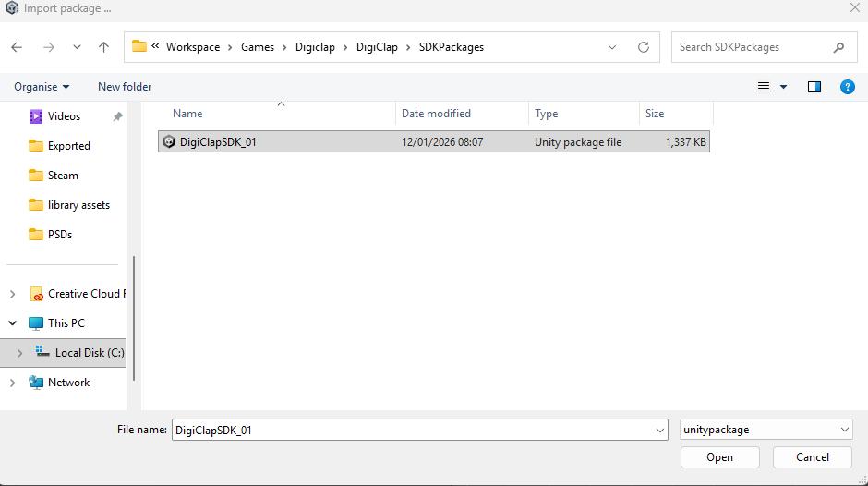Click the Back navigation arrow
Viewport: 868px width, 486px height.
tap(17, 47)
